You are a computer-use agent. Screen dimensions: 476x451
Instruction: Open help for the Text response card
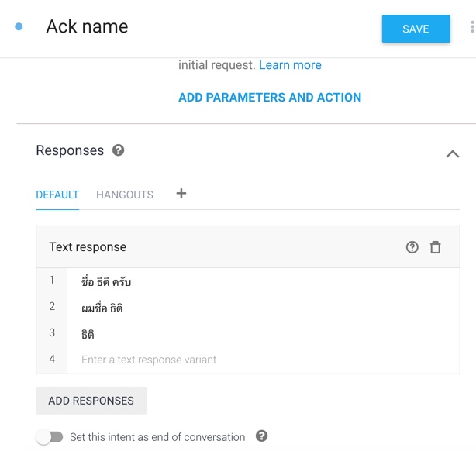[412, 247]
